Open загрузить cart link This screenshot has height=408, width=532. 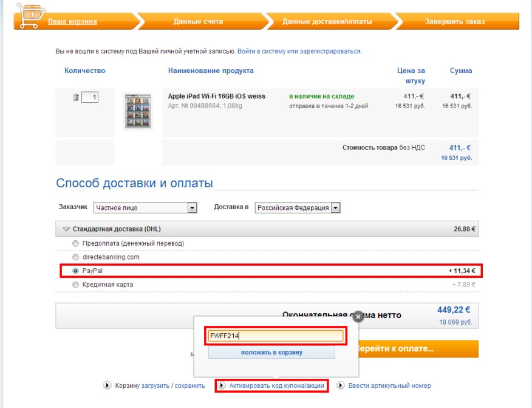coord(155,386)
